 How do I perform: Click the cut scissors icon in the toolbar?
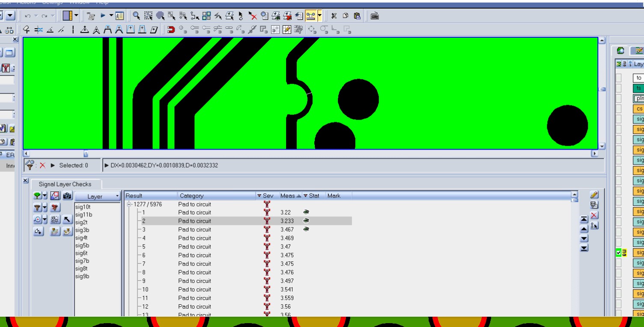(334, 16)
